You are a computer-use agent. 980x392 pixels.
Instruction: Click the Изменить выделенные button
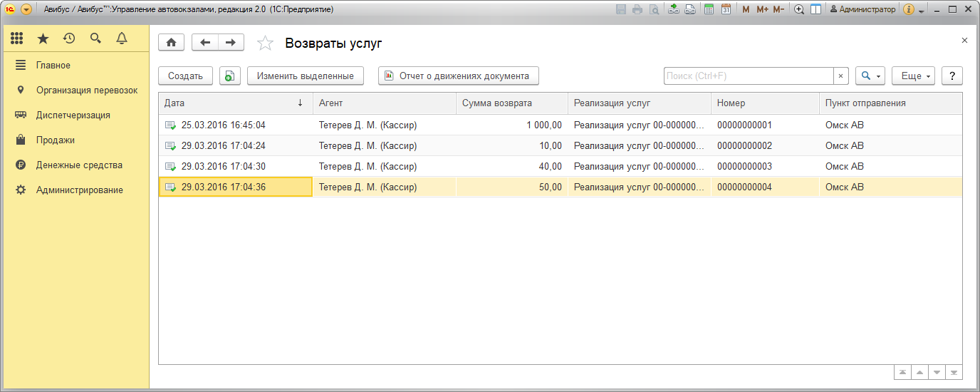click(x=305, y=76)
